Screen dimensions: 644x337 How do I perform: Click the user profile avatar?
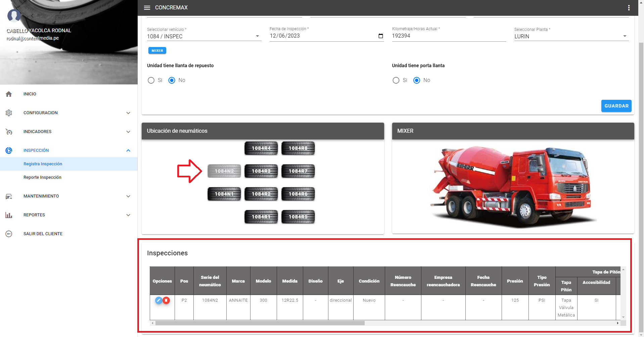pyautogui.click(x=14, y=15)
